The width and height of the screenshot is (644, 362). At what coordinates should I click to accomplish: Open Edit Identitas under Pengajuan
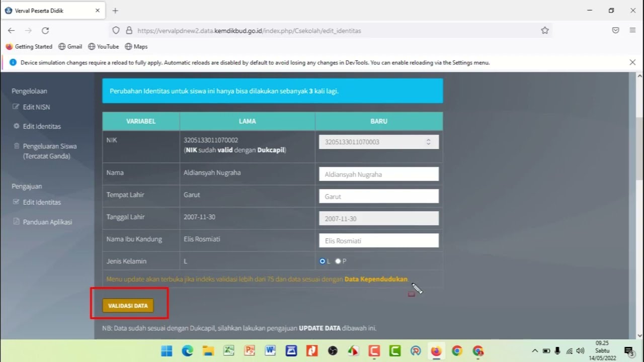pyautogui.click(x=37, y=202)
